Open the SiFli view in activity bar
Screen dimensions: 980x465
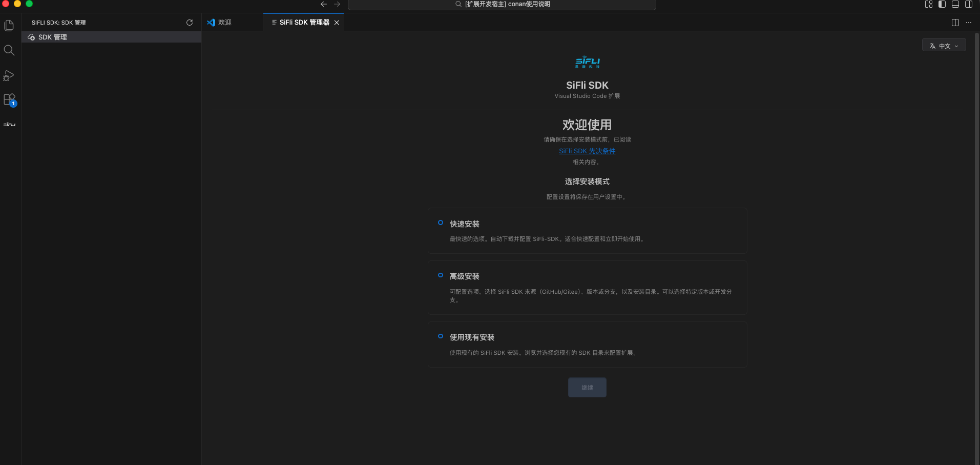click(x=9, y=125)
